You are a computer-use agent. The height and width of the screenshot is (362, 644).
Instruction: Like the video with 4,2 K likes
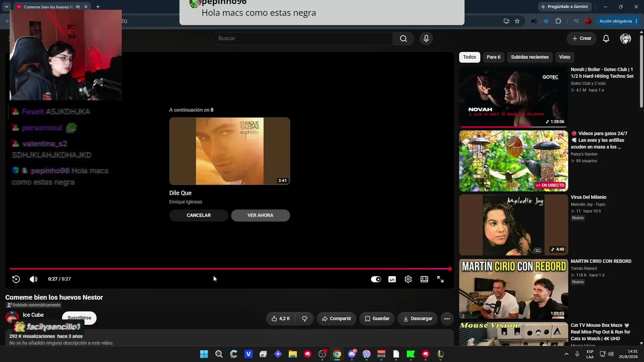pyautogui.click(x=281, y=319)
